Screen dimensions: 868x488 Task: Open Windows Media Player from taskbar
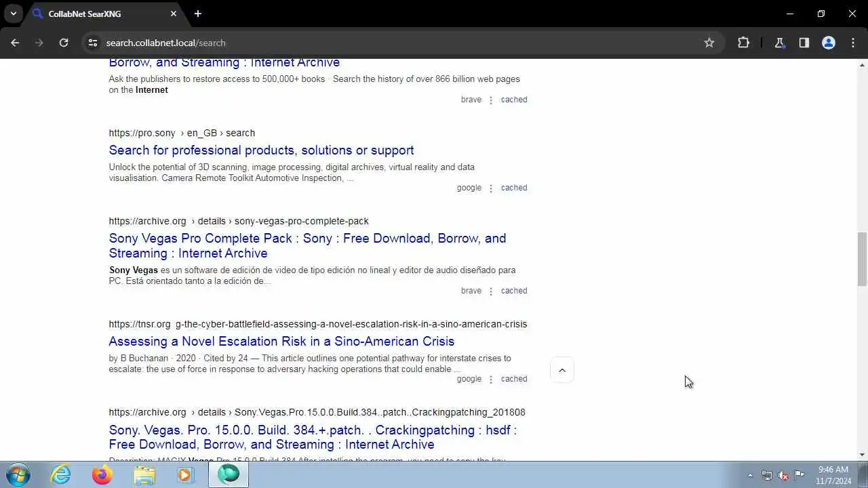[x=185, y=474]
